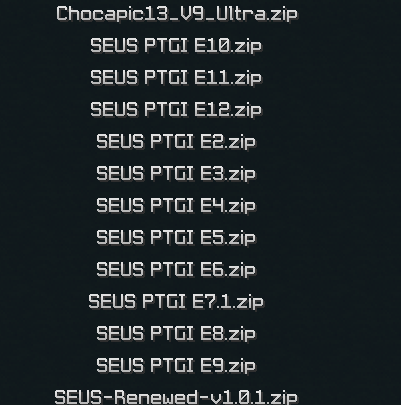Select the SEUS PTGI E7.1.zip entry
Image resolution: width=401 pixels, height=405 pixels.
point(176,302)
